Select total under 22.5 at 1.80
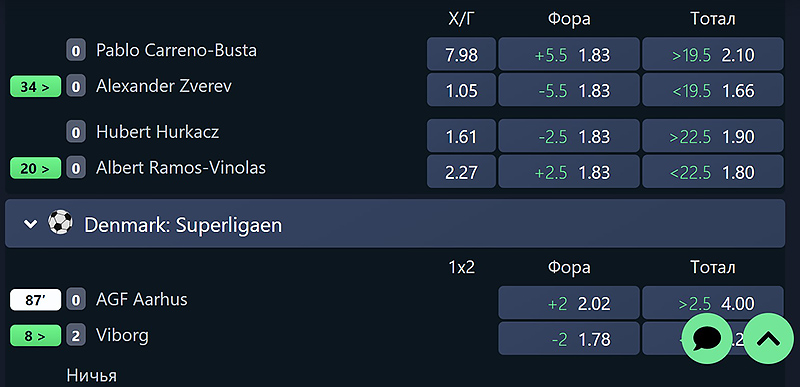The image size is (800, 387). (x=713, y=171)
